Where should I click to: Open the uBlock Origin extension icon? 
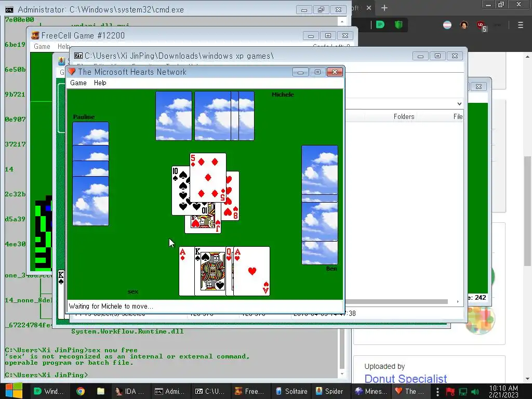coord(481,25)
